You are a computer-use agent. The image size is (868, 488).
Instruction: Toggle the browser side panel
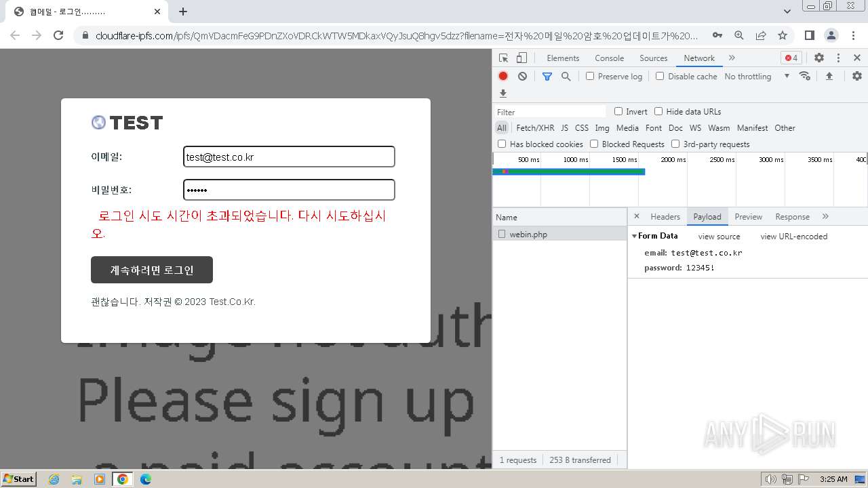pos(809,35)
